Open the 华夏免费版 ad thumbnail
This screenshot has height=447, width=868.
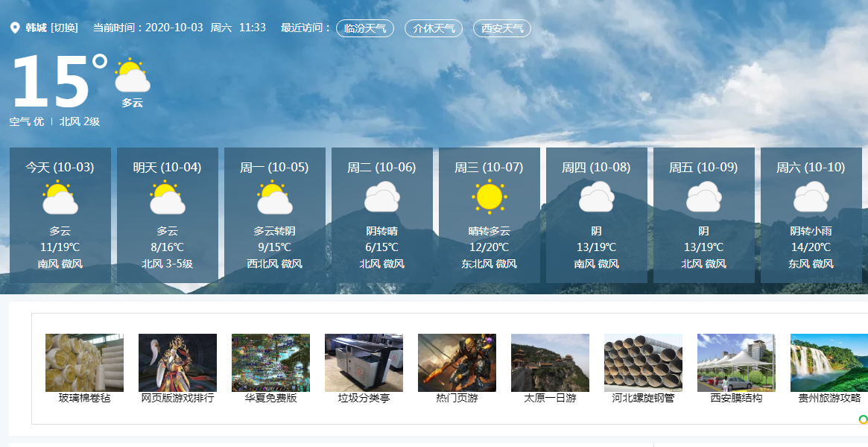pos(270,363)
